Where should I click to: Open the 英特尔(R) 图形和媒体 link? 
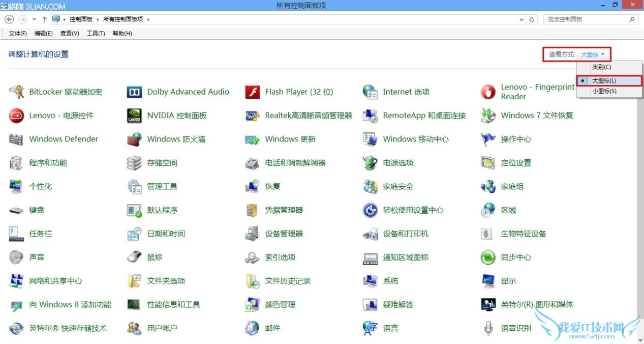pos(537,305)
